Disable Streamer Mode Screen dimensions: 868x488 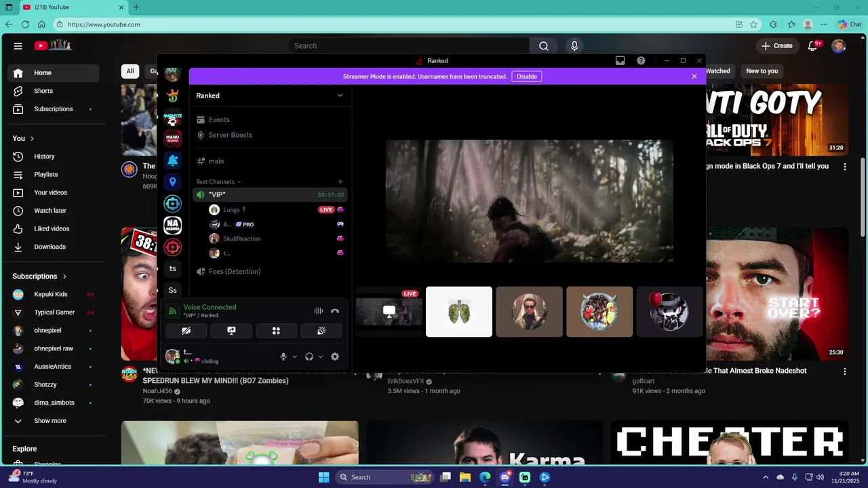pyautogui.click(x=527, y=77)
